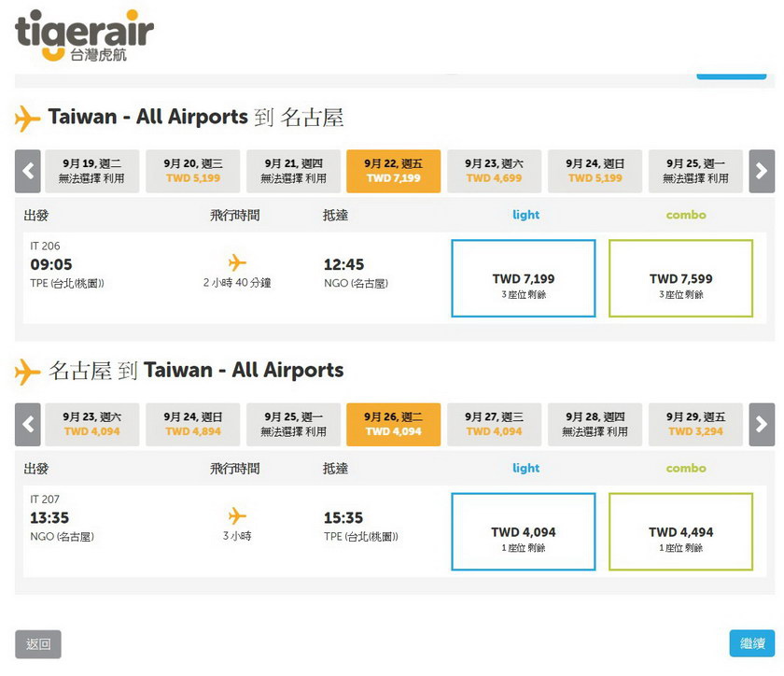Viewport: 784px width, 676px height.
Task: Click the 繼續 continue button
Action: [752, 643]
